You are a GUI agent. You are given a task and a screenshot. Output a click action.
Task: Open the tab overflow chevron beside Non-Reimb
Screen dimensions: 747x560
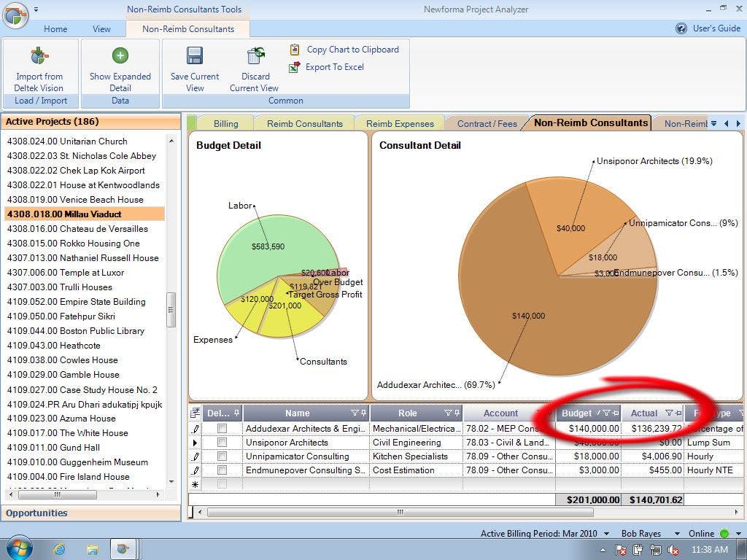[x=713, y=123]
